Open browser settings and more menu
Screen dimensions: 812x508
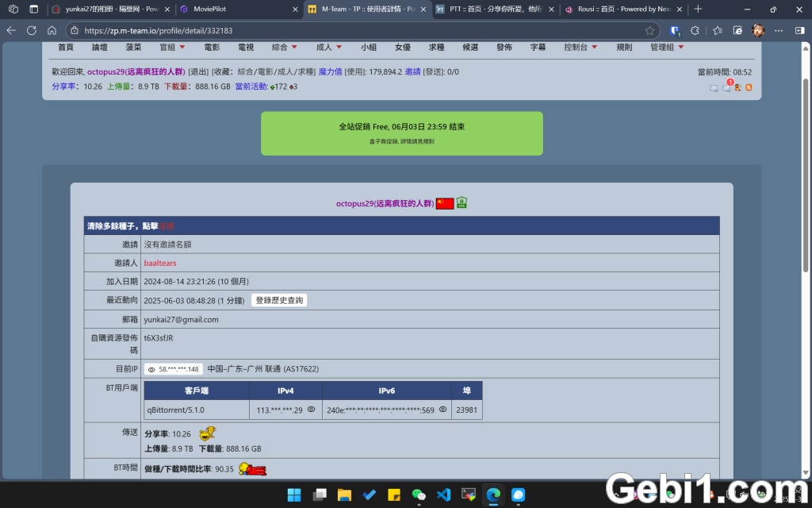click(779, 31)
